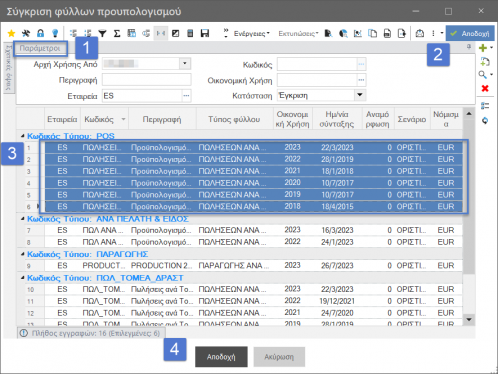
Task: Click the yellow star favorites icon
Action: (x=11, y=33)
